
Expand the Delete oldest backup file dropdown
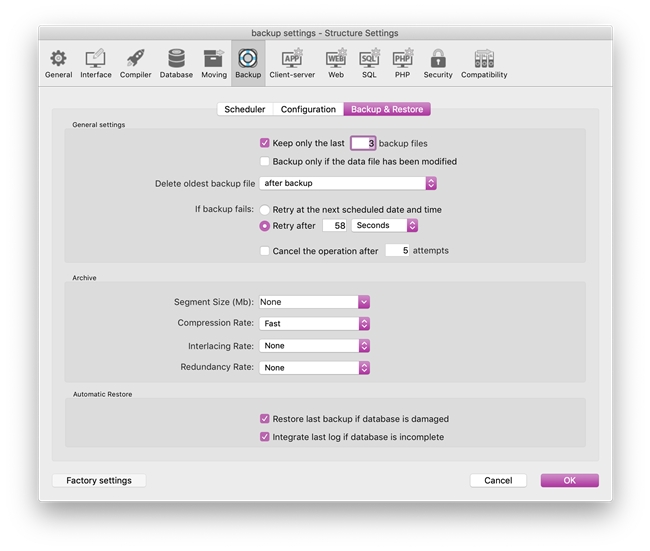pyautogui.click(x=347, y=184)
